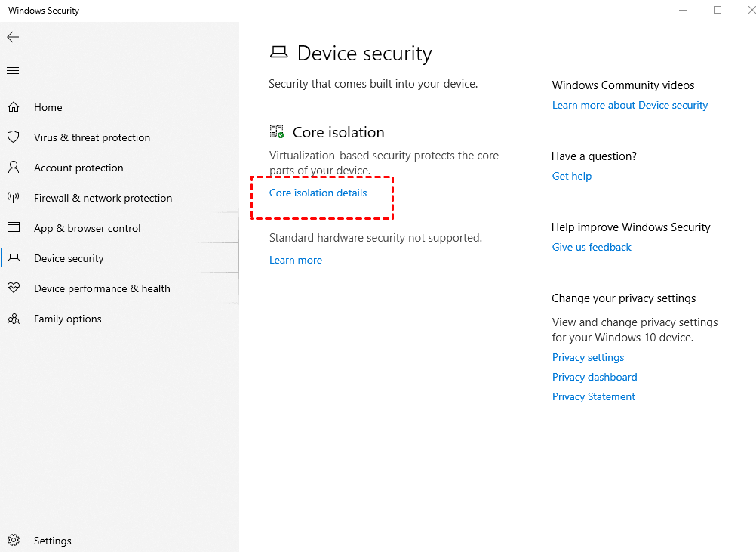Click the Virus & threat protection shield icon

[13, 137]
